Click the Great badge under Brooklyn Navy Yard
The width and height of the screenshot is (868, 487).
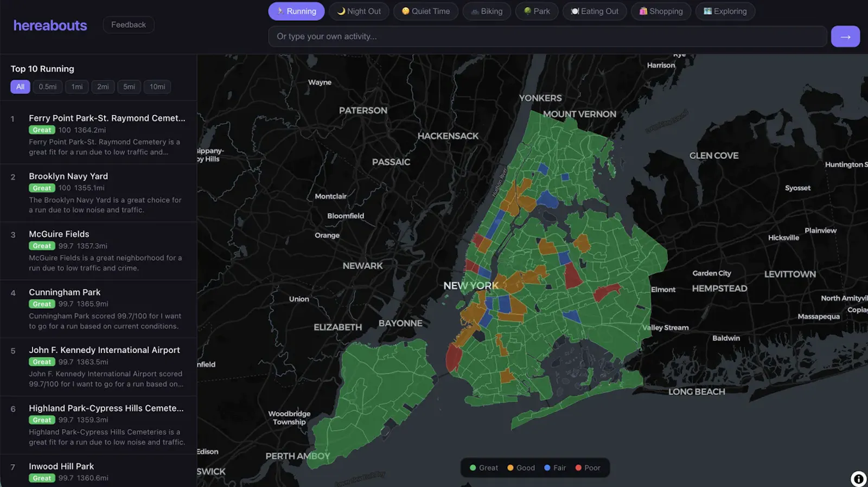[42, 188]
